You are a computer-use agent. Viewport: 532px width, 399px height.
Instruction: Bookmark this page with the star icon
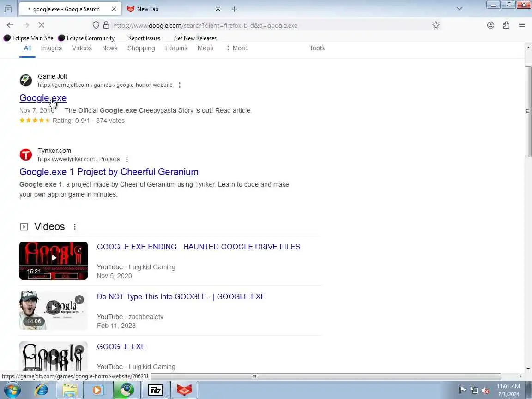[x=436, y=25]
